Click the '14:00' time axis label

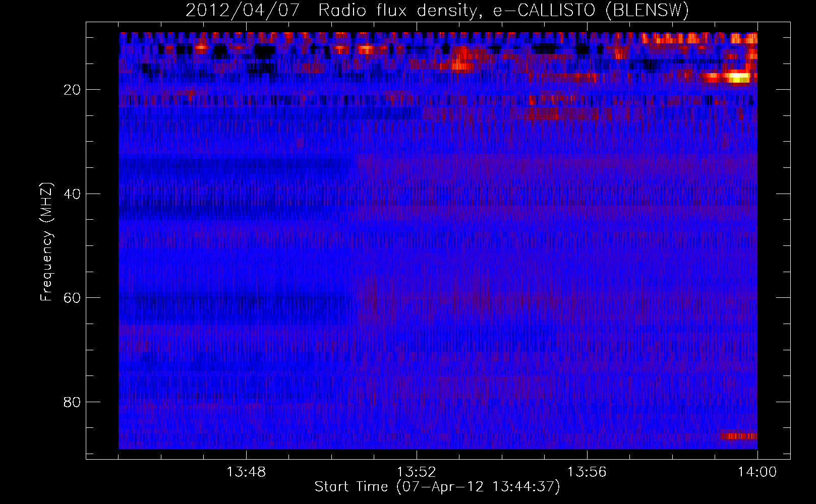757,472
